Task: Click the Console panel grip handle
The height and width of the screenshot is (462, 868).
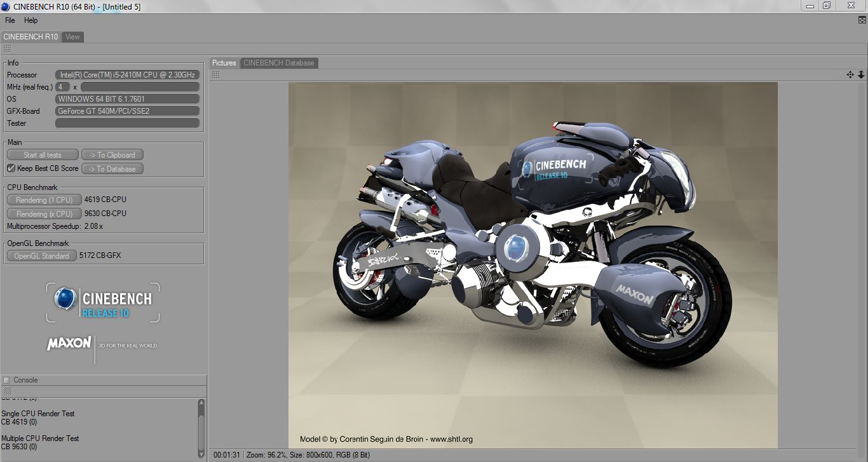Action: click(7, 391)
